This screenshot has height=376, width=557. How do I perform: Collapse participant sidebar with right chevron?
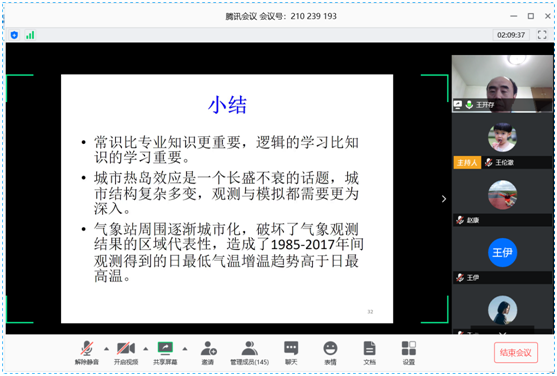pyautogui.click(x=444, y=199)
